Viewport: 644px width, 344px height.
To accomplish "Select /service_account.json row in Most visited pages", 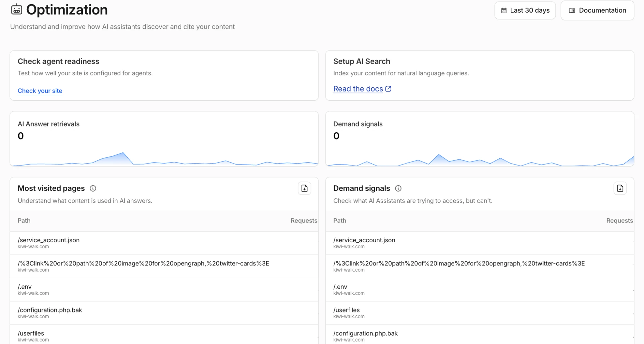I will [164, 243].
